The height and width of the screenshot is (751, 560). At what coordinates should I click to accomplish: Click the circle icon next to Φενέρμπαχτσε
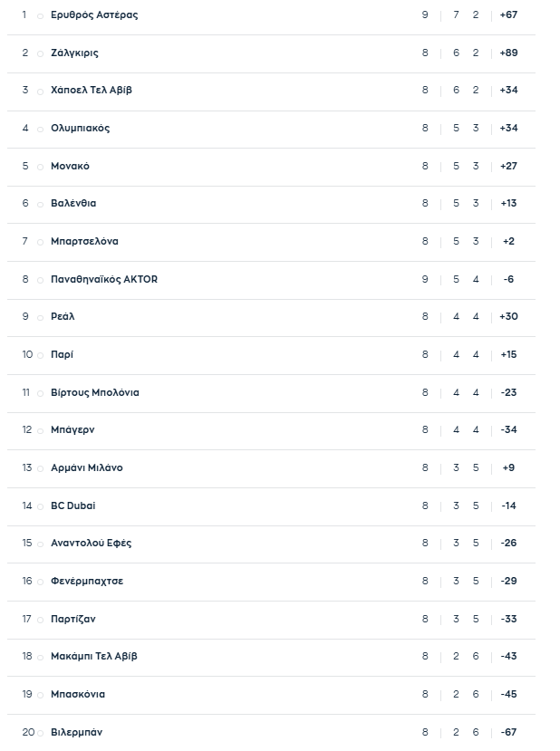(40, 582)
